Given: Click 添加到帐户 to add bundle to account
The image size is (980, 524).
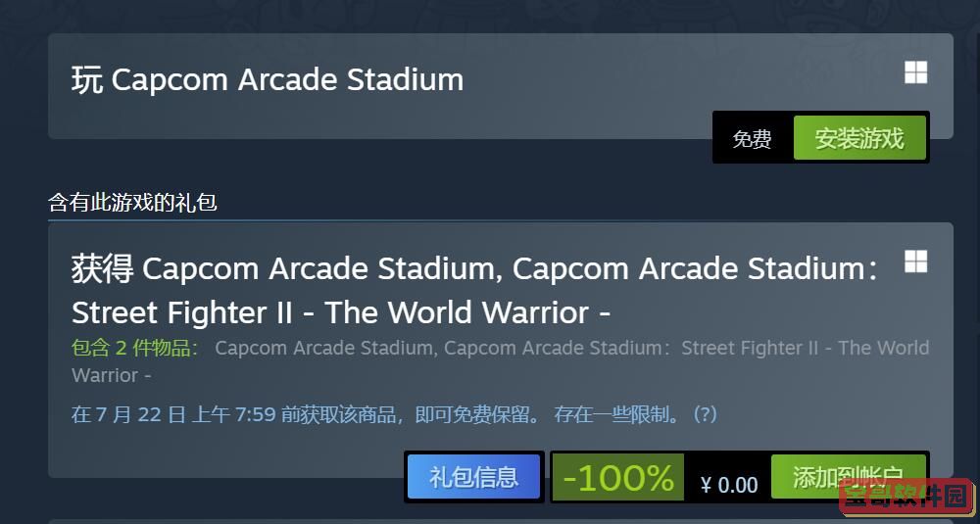Looking at the screenshot, I should click(848, 477).
